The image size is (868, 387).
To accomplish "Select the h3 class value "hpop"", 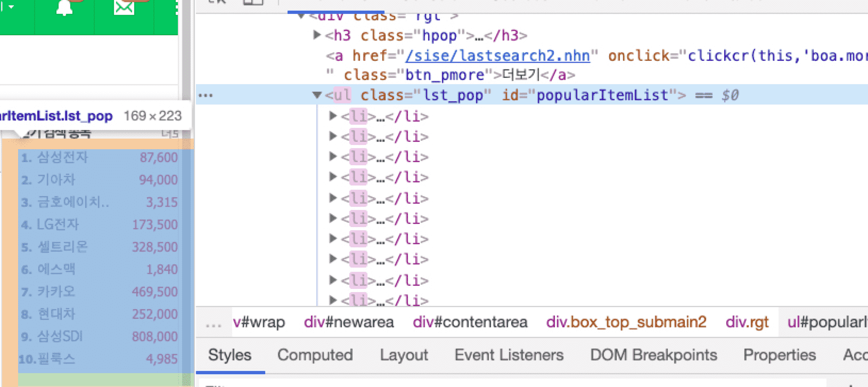I will (x=439, y=36).
